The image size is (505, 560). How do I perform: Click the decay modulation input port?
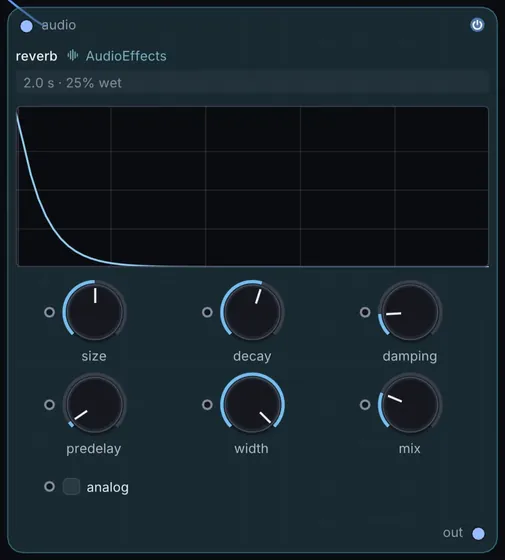click(x=207, y=312)
